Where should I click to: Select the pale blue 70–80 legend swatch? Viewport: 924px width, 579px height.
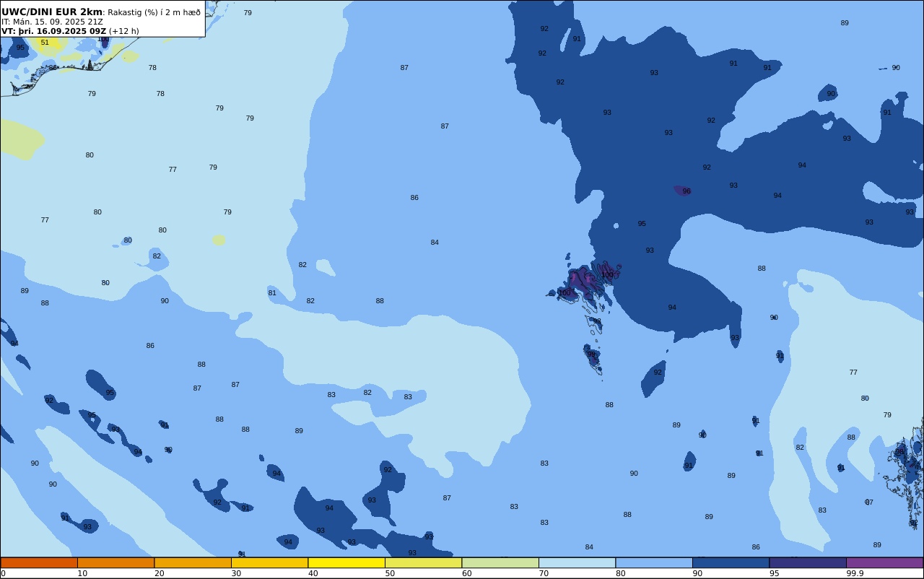577,562
